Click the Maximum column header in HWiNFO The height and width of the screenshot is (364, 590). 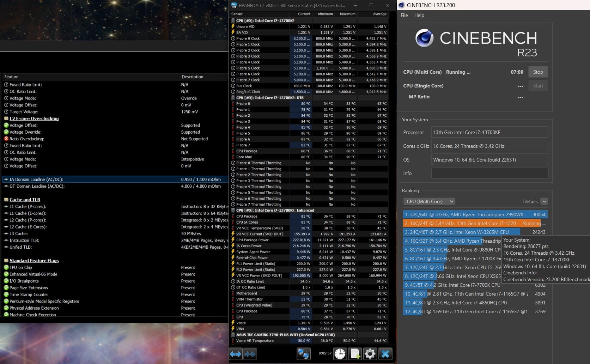[347, 14]
